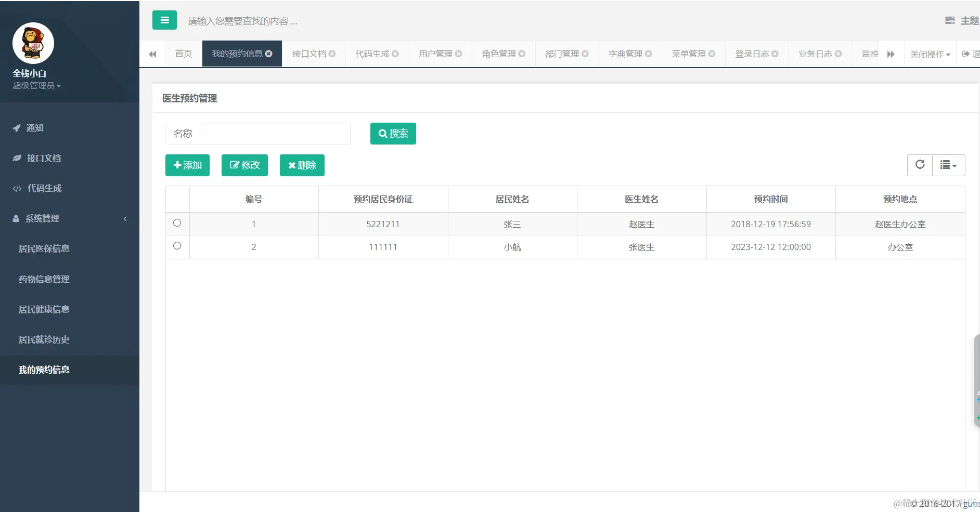This screenshot has height=512, width=980.
Task: Switch to the 字典管理 tab
Action: click(626, 54)
